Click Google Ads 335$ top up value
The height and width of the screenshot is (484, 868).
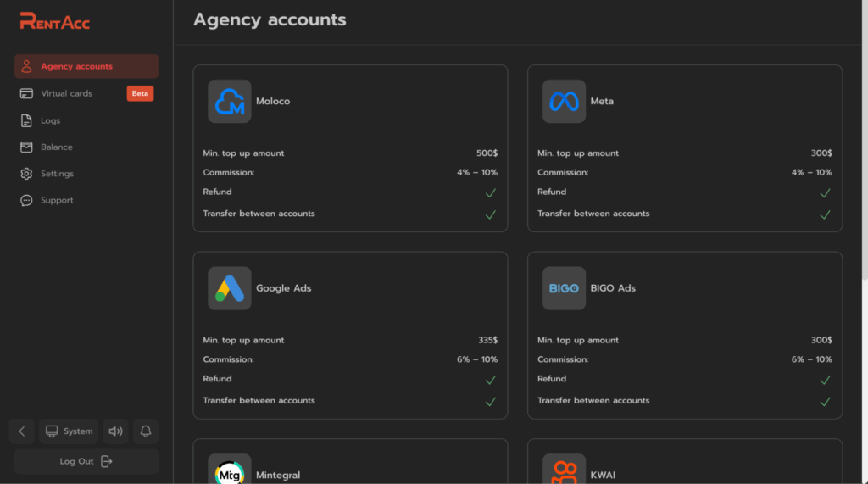[487, 340]
